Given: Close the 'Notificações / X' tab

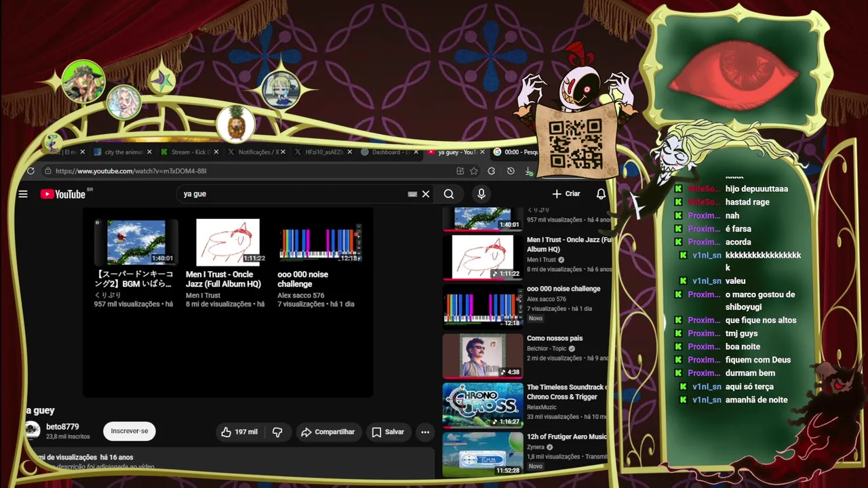Looking at the screenshot, I should [x=283, y=152].
